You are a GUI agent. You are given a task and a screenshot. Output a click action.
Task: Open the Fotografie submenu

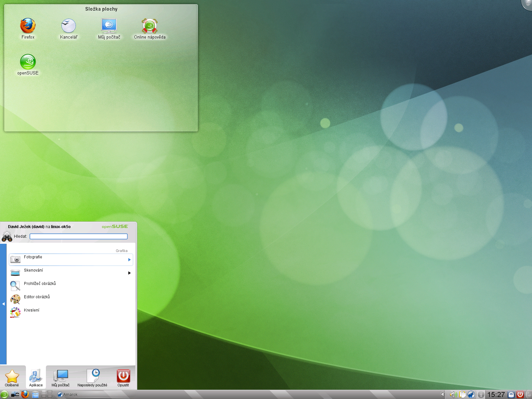pyautogui.click(x=71, y=260)
